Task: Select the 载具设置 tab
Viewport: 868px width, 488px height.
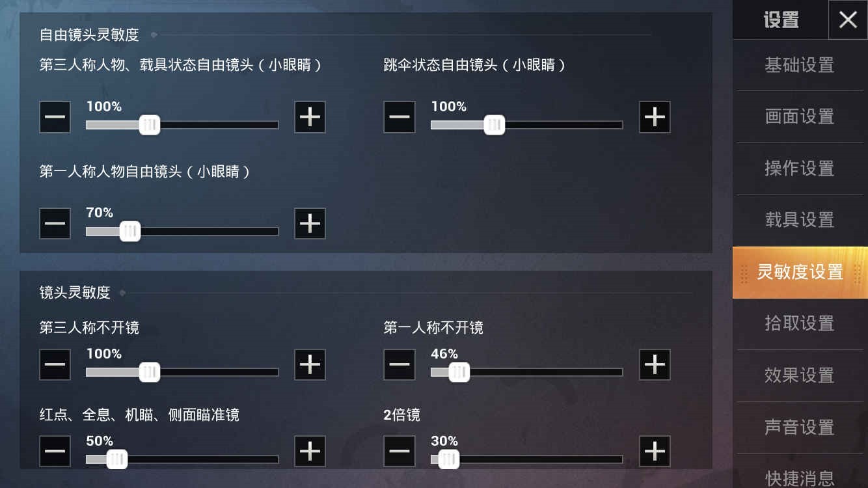Action: tap(800, 220)
